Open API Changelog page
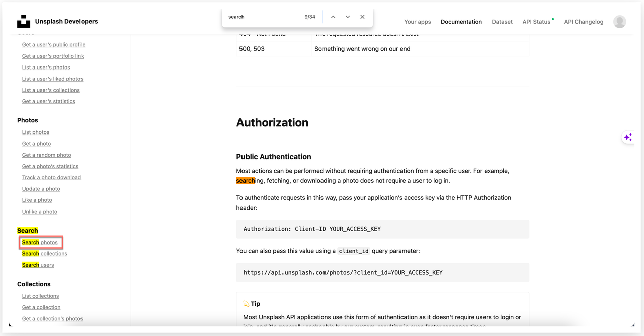Screen dimensions: 644x336 click(584, 22)
